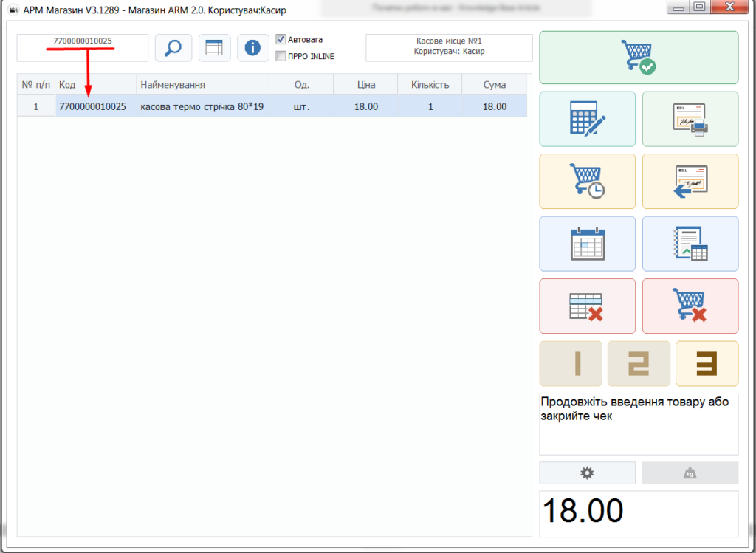Click the kg scale weight button
The image size is (756, 553).
click(x=690, y=473)
